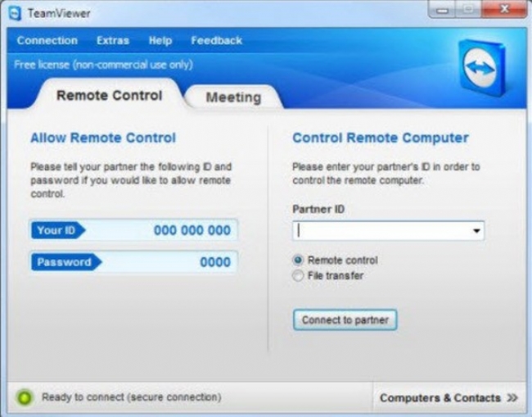Click the green connection status indicator
This screenshot has height=417, width=532.
pyautogui.click(x=24, y=397)
